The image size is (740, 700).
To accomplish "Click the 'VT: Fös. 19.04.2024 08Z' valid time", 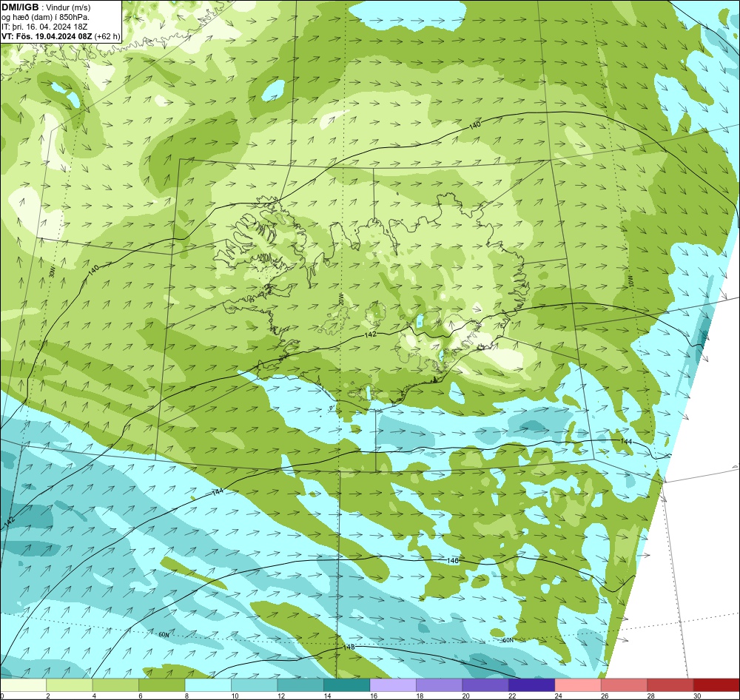I will (47, 36).
